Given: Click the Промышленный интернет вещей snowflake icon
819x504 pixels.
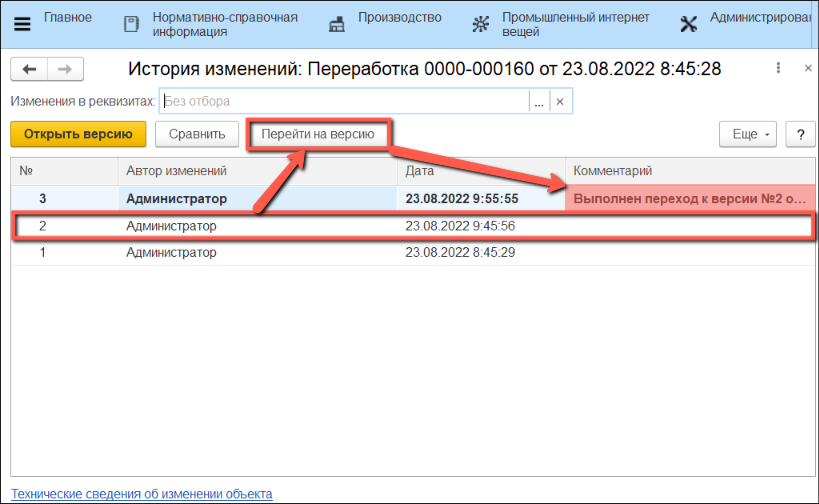Looking at the screenshot, I should pos(481,24).
